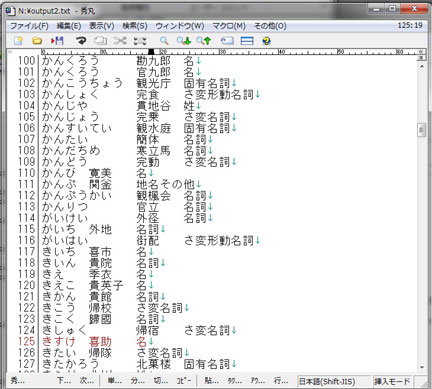Click the window title N:¥output2.txt - 秀丸
This screenshot has width=432, height=389.
point(57,11)
